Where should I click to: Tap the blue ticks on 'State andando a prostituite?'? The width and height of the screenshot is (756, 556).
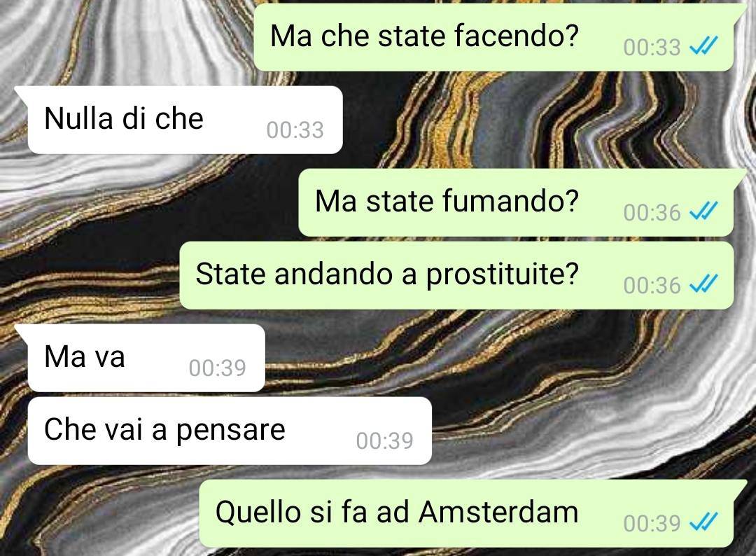point(703,284)
